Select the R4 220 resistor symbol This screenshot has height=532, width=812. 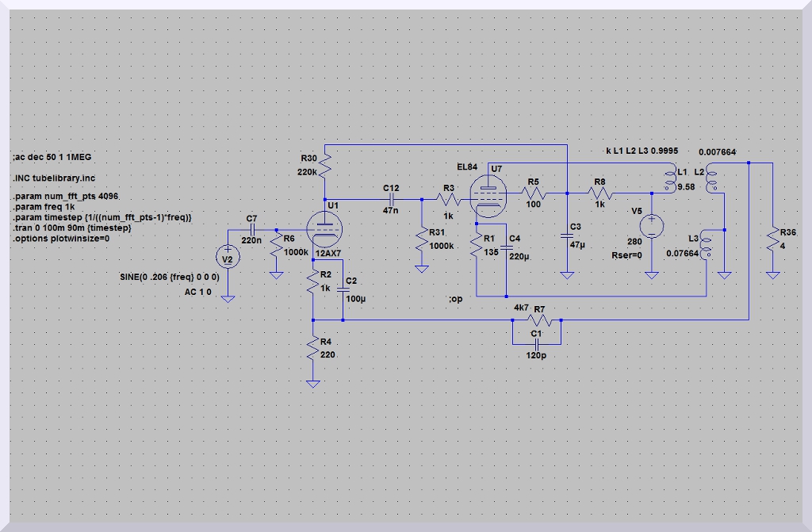[x=313, y=349]
